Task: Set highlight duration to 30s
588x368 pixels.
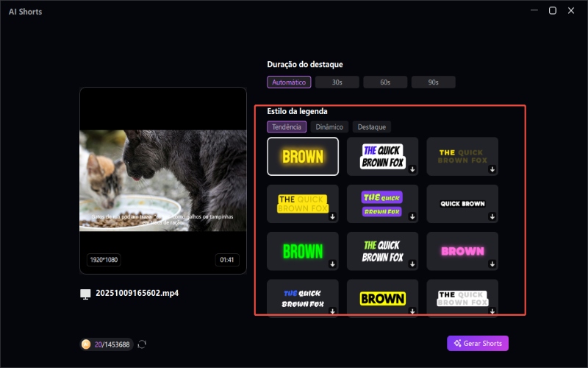Action: tap(337, 82)
